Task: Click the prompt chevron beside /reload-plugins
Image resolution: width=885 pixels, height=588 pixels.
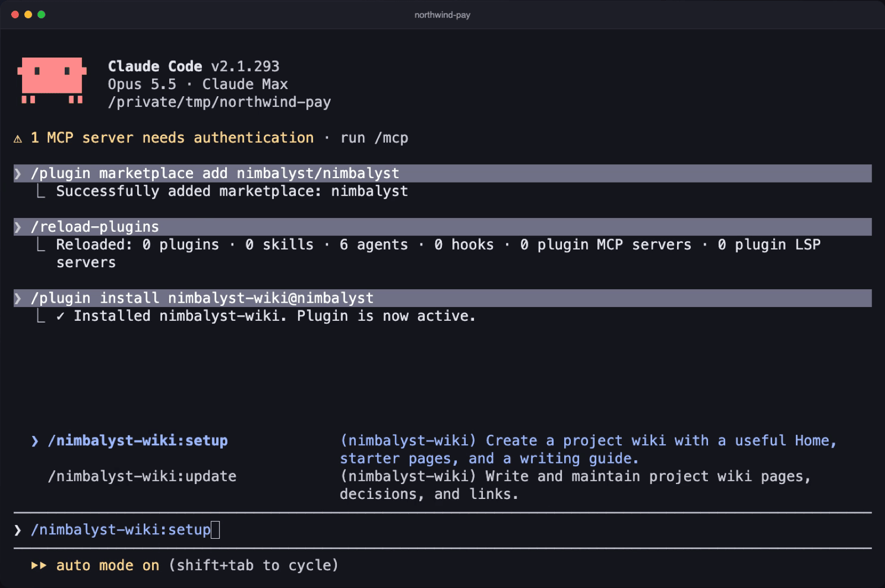Action: pyautogui.click(x=18, y=227)
